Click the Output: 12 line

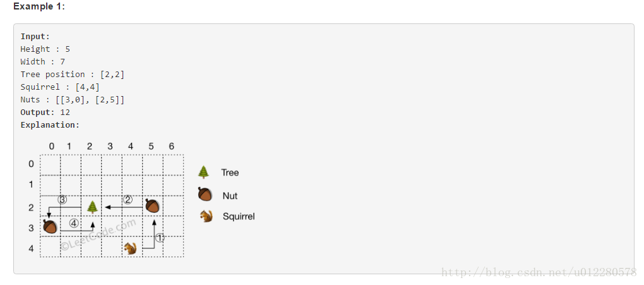pyautogui.click(x=45, y=112)
